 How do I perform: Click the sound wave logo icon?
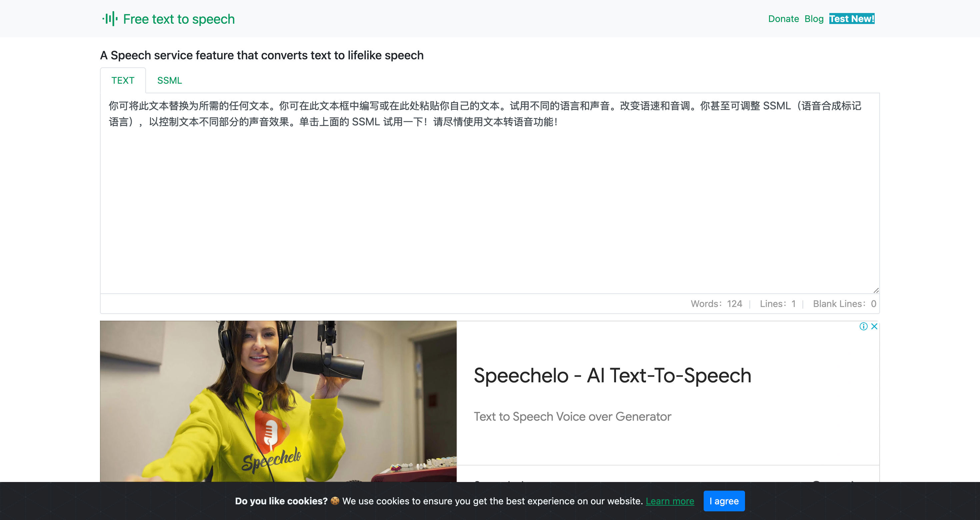tap(110, 19)
